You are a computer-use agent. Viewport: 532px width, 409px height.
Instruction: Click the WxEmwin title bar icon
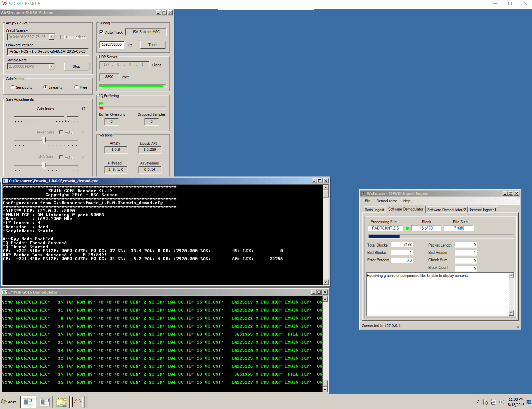(x=363, y=193)
